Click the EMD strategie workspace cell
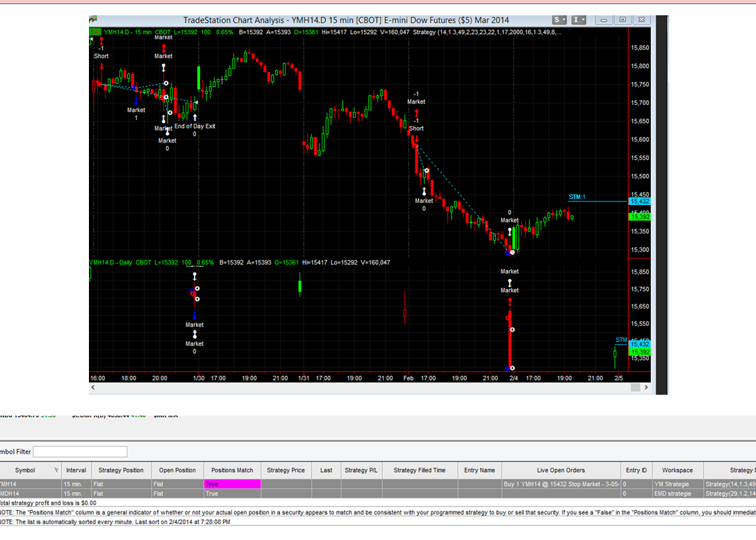756x540 pixels. 677,493
